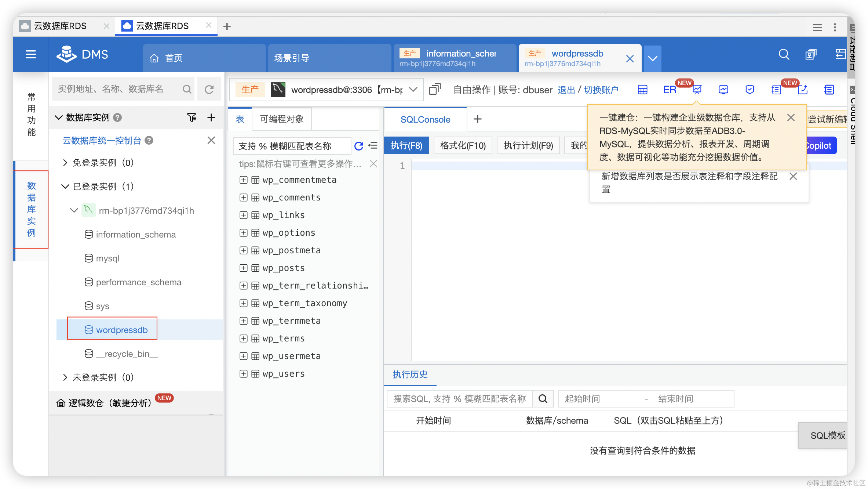Open the browser three-dot menu
868x489 pixels.
point(835,27)
